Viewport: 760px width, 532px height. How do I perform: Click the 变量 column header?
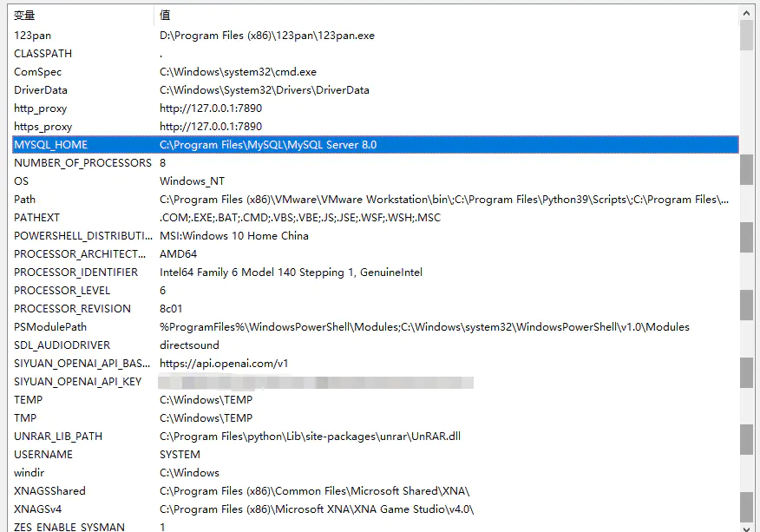(81, 16)
